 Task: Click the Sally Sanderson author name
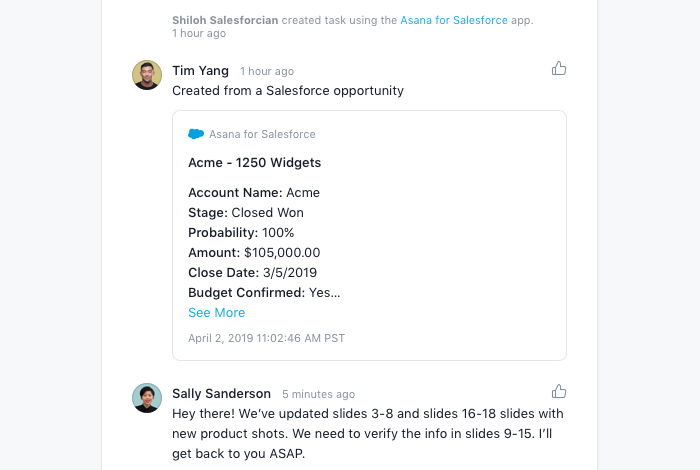tap(221, 393)
